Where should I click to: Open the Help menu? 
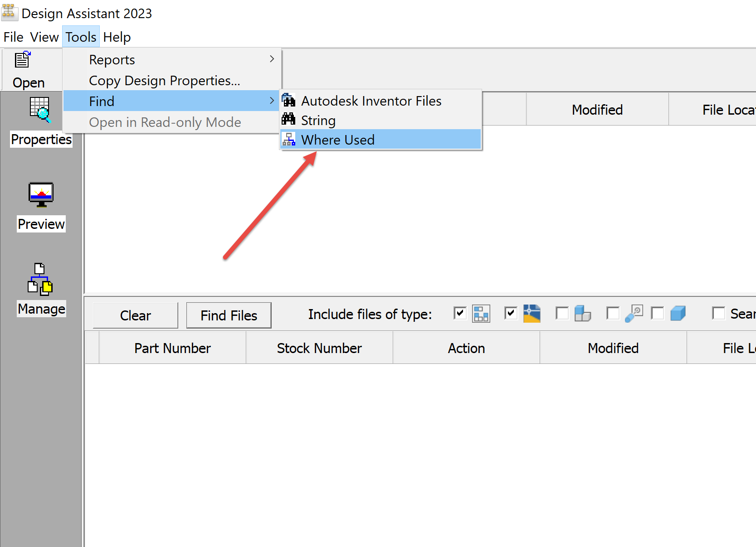(x=117, y=37)
